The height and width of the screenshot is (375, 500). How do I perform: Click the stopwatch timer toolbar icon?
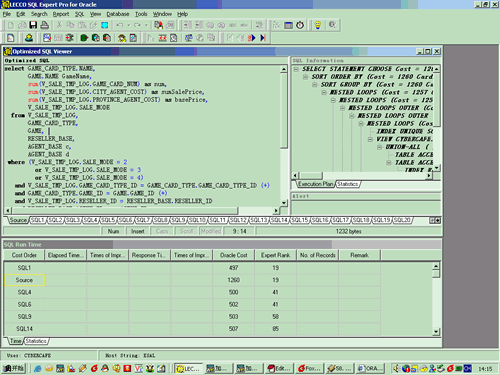(300, 25)
